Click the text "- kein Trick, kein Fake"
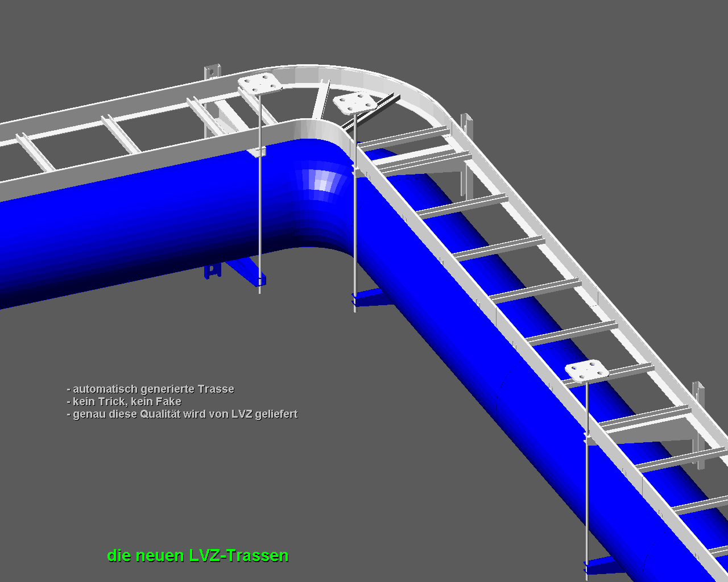 [124, 401]
